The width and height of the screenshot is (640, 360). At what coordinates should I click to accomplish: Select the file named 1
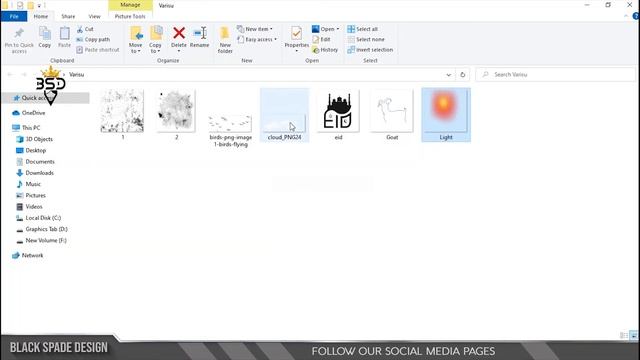(122, 114)
